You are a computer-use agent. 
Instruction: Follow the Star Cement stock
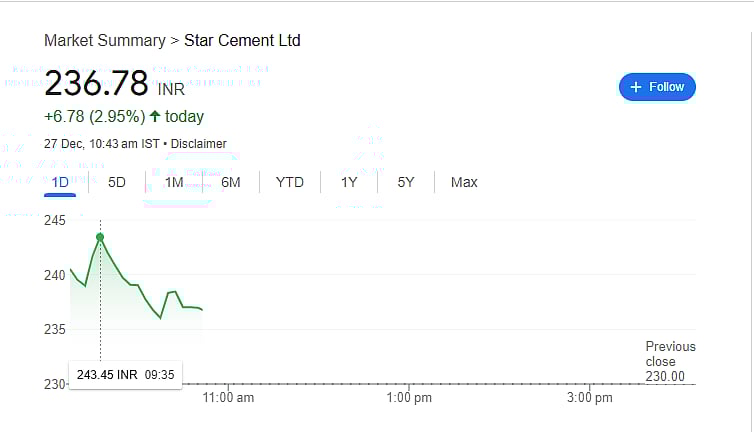tap(657, 87)
